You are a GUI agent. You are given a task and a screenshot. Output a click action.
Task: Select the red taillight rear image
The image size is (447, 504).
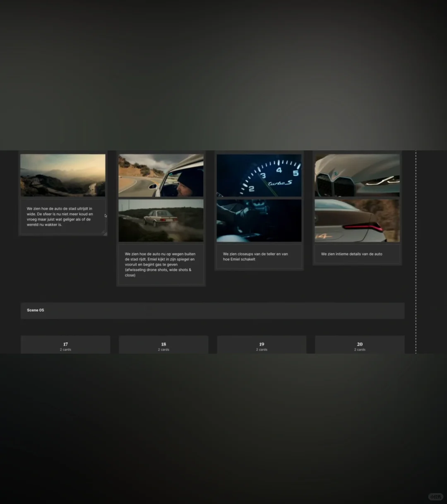[357, 220]
